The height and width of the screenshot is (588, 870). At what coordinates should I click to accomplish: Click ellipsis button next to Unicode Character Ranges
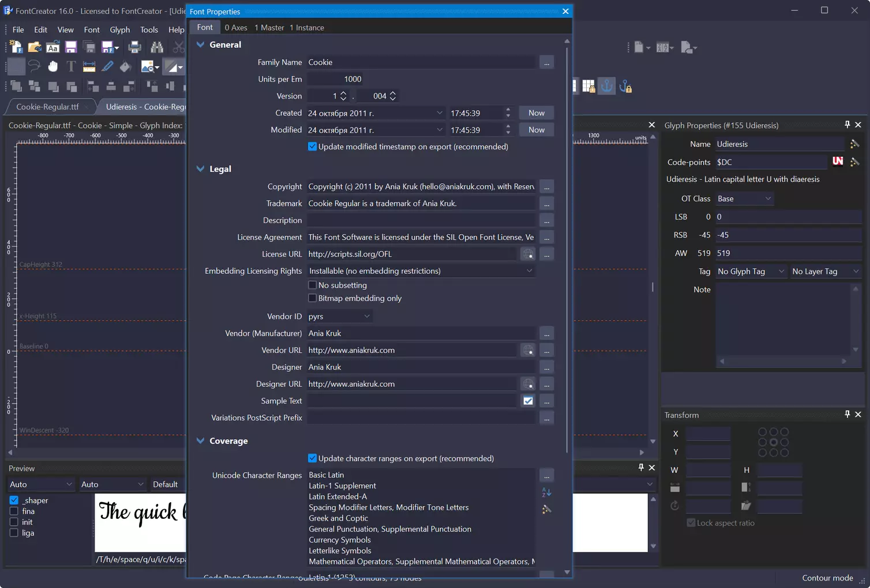point(546,475)
